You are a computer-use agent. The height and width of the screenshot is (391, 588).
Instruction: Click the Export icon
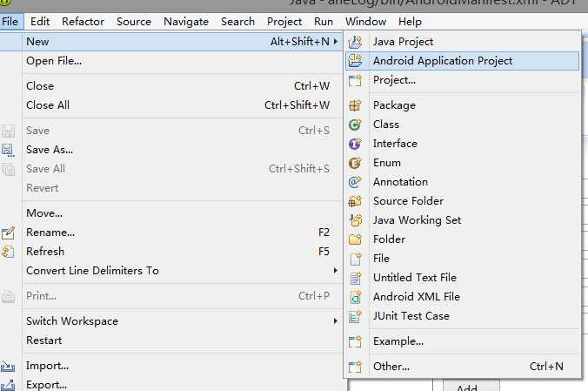pyautogui.click(x=8, y=385)
